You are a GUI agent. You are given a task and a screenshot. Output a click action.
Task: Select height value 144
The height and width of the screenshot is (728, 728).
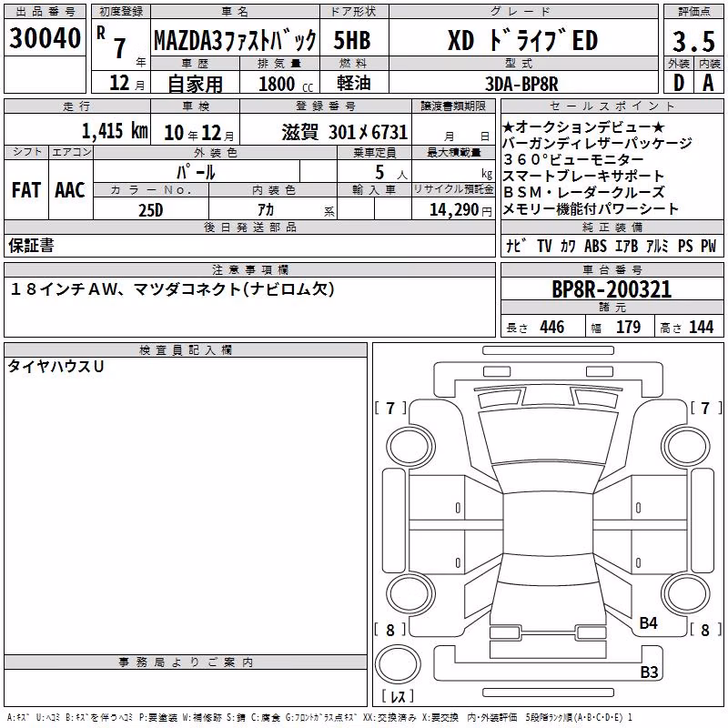point(701,327)
